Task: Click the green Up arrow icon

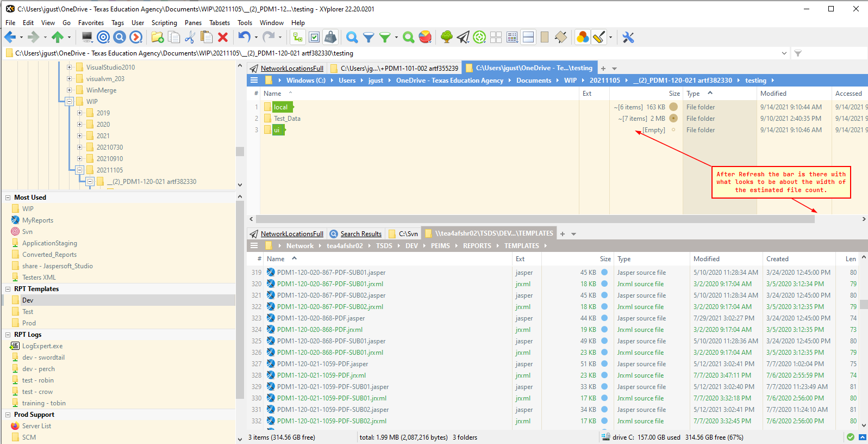Action: [58, 37]
